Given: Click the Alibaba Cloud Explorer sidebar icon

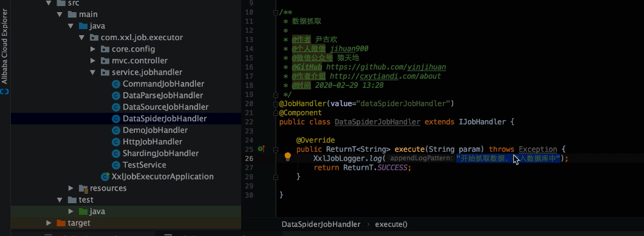Looking at the screenshot, I should 4,91.
